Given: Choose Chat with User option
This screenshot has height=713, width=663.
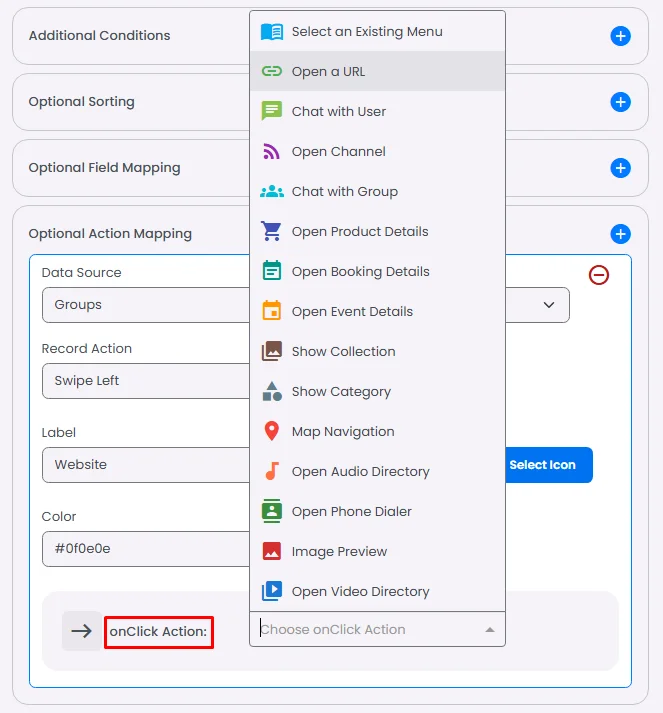Looking at the screenshot, I should 377,111.
